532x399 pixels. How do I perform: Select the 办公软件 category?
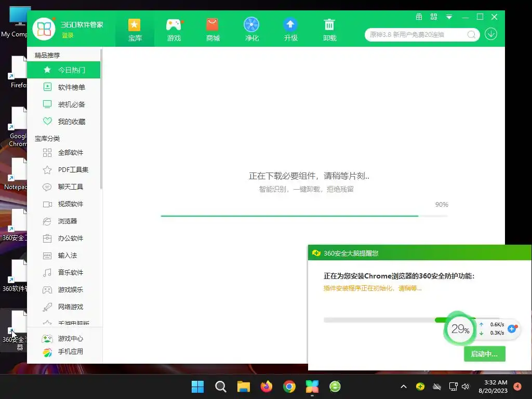[64, 238]
